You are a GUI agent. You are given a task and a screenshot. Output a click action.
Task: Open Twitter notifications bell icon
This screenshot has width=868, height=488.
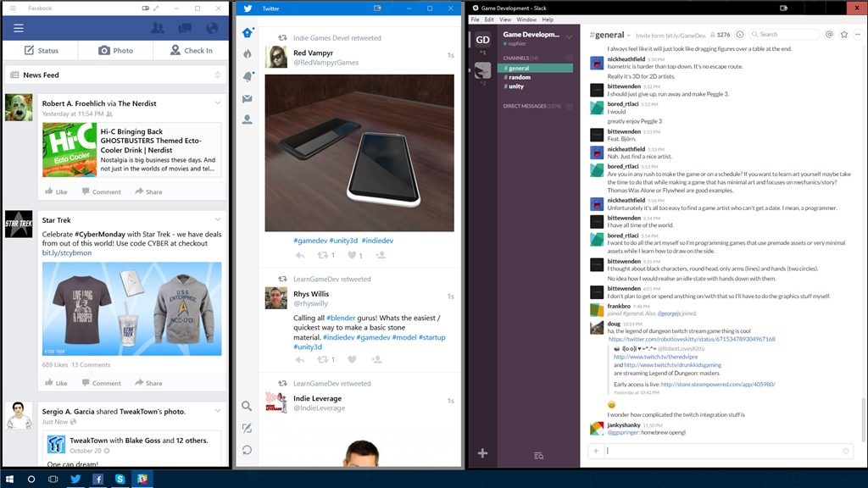248,76
